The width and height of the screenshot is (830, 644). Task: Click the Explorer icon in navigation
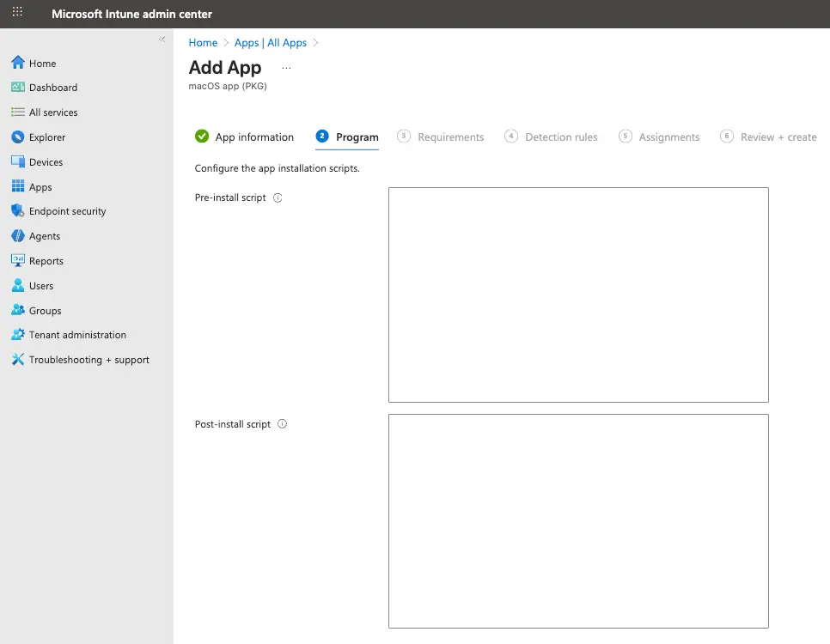(18, 137)
